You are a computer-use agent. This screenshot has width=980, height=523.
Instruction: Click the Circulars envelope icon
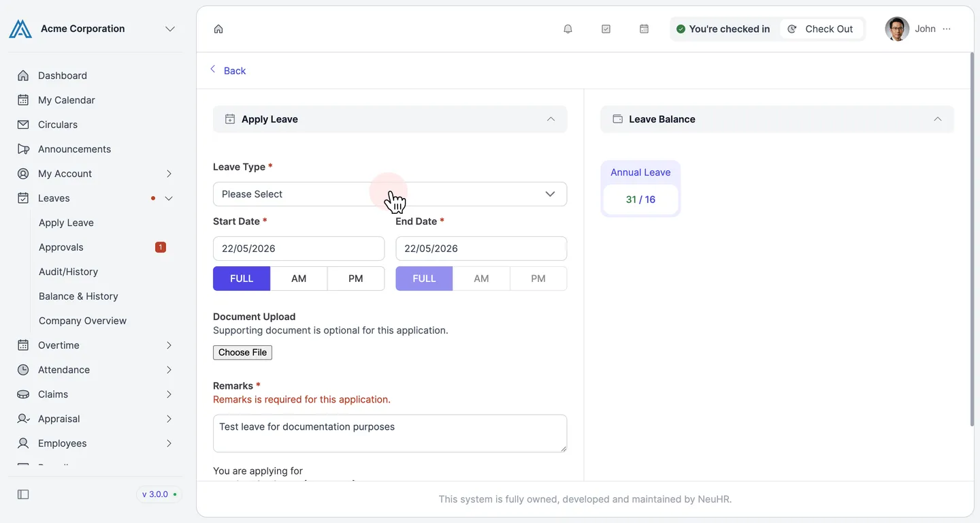23,125
